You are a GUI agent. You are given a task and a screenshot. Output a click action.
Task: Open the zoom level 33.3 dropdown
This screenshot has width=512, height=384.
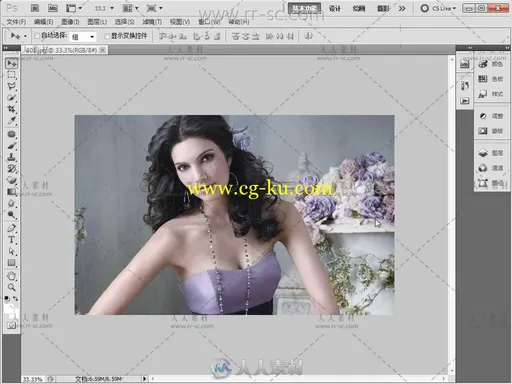pos(103,8)
